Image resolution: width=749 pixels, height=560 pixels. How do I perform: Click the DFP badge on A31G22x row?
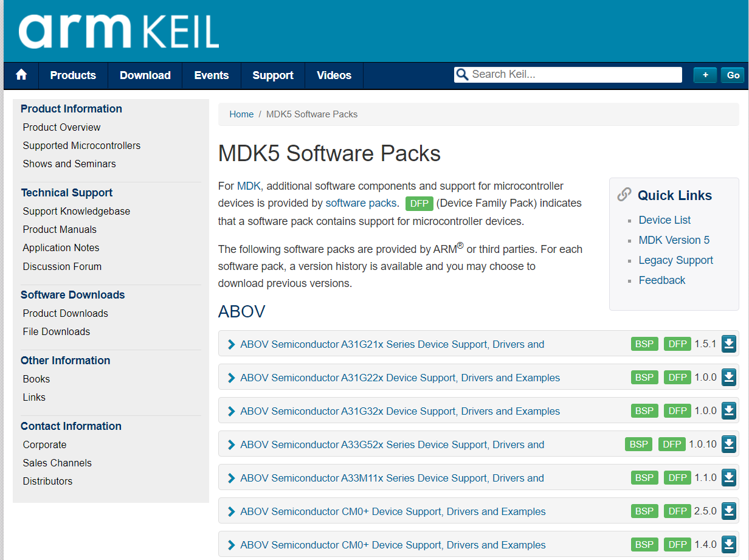pyautogui.click(x=677, y=378)
